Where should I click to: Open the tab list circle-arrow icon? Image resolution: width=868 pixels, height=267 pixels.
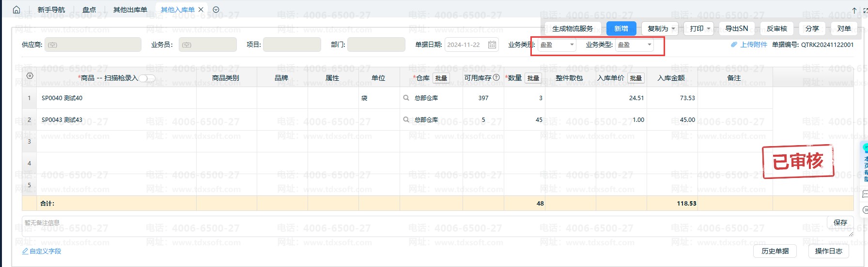[216, 10]
